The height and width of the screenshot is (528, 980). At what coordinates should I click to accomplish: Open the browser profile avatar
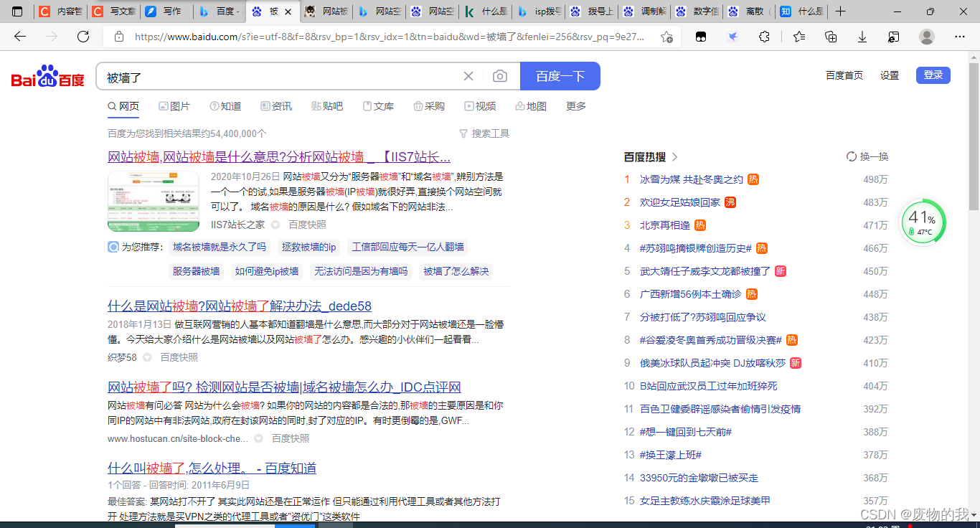(927, 37)
